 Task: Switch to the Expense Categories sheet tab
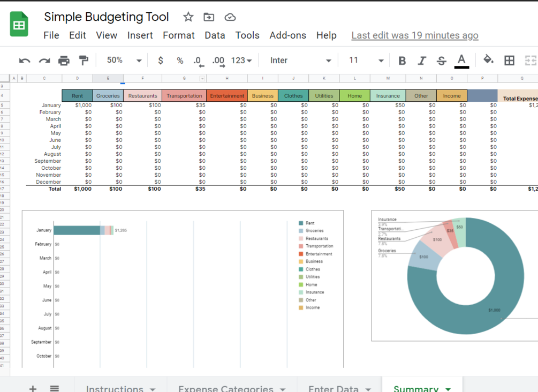[226, 388]
